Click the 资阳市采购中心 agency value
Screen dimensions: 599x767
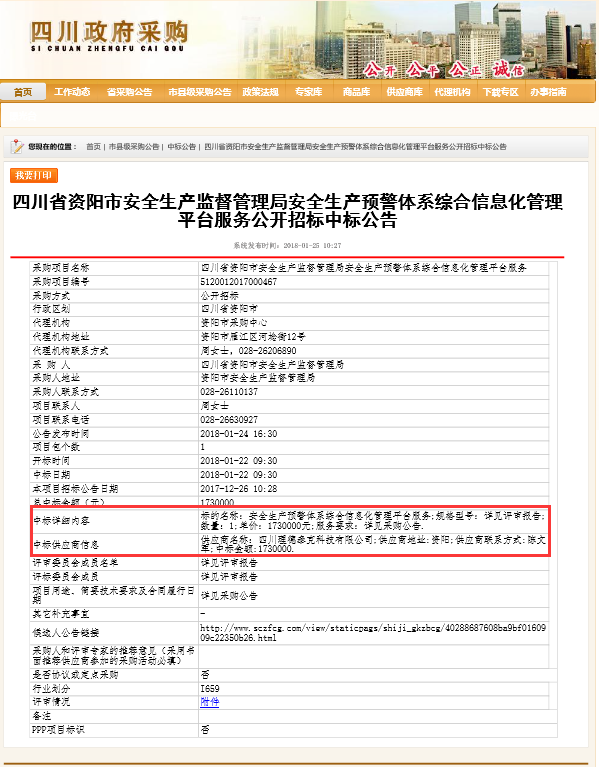click(x=234, y=323)
